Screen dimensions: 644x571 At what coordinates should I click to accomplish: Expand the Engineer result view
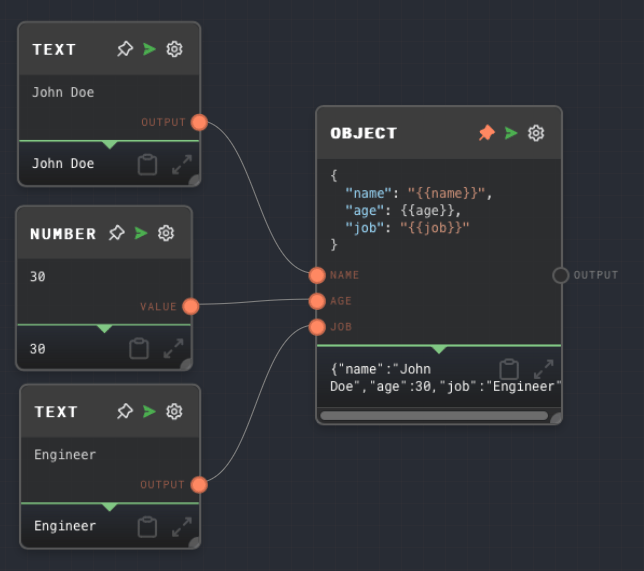pos(182,527)
